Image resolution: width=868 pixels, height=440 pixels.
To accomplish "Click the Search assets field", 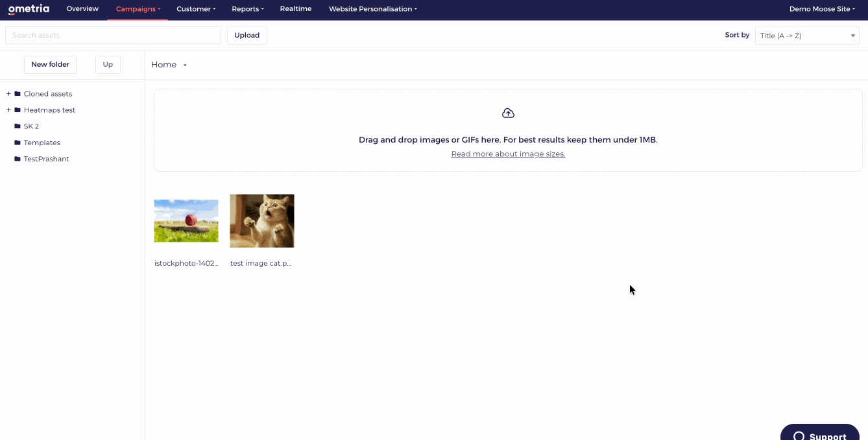I will tap(113, 35).
